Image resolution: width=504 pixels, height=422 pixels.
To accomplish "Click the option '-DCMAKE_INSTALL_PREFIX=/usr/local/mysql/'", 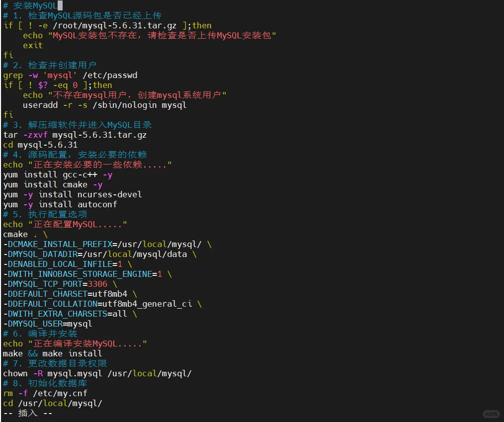I will (x=102, y=244).
